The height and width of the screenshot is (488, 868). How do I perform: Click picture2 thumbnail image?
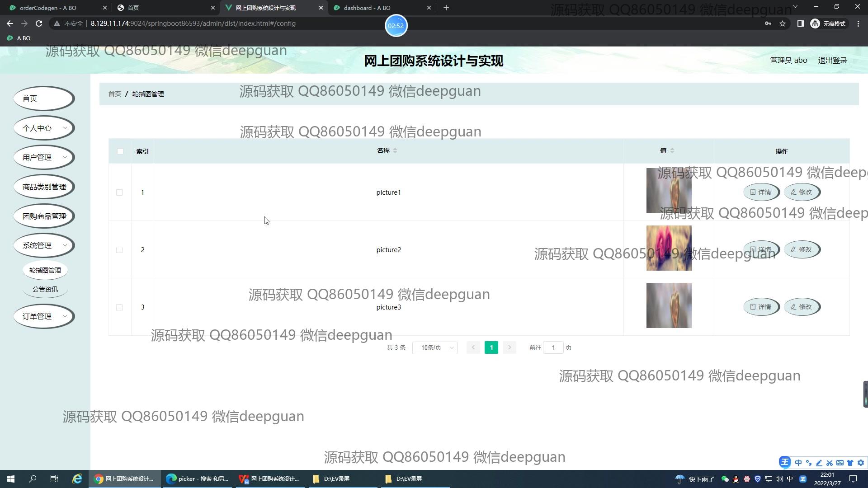(669, 248)
